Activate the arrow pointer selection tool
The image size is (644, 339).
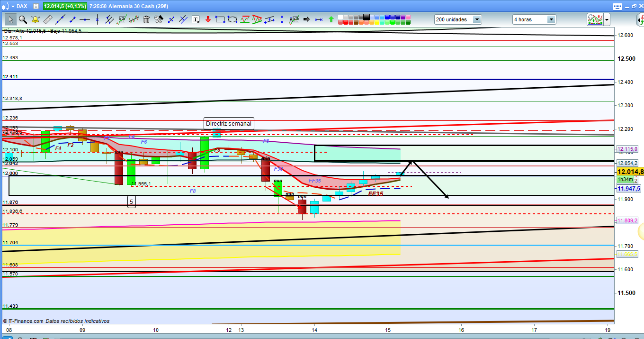click(x=10, y=19)
